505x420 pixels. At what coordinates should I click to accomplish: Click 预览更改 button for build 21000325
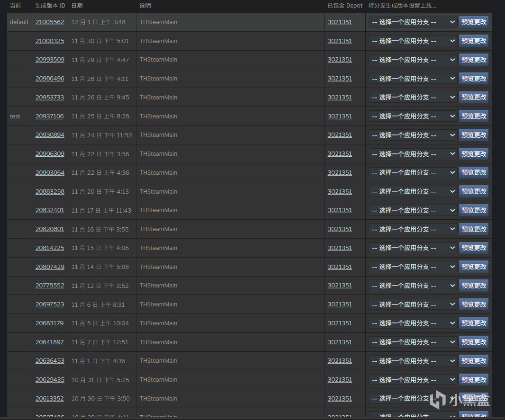point(474,41)
